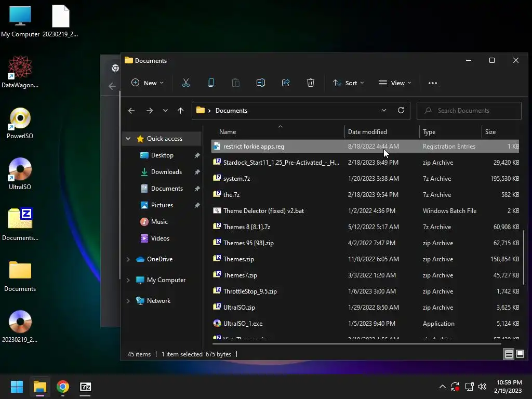Viewport: 532px width, 399px height.
Task: Select the Documents zip archive on desktop
Action: (x=20, y=224)
